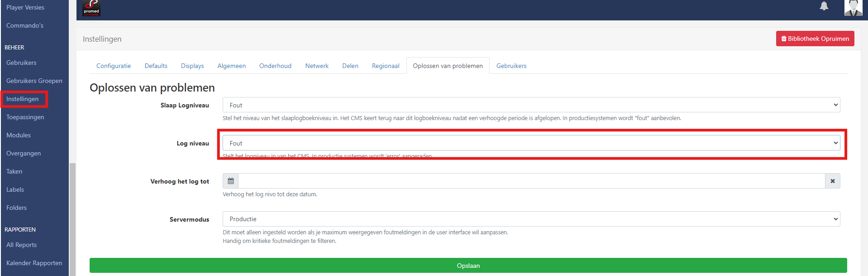Viewport: 868px width, 276px height.
Task: Go to the Regionaal tab
Action: 386,66
